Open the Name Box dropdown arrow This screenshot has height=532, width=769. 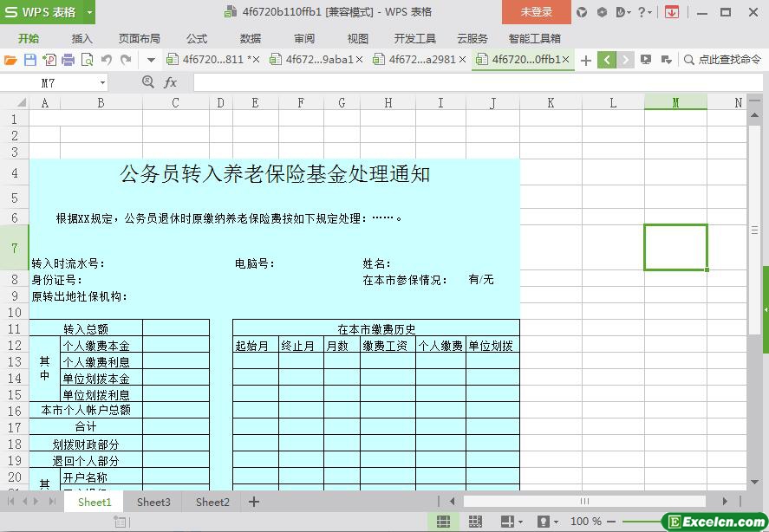(x=102, y=82)
